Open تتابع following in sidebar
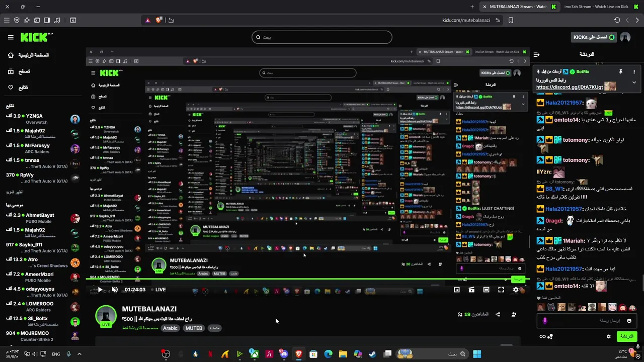This screenshot has height=362, width=644. [18, 87]
